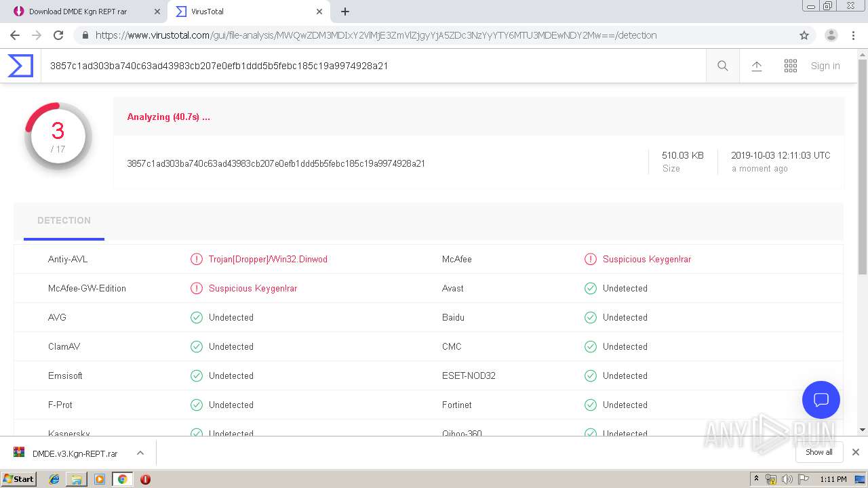Close the downloads bar
The height and width of the screenshot is (488, 868).
coord(856,452)
